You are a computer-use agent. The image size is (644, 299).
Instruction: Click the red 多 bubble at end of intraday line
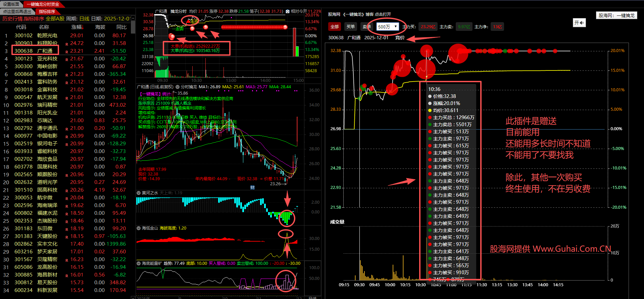click(x=285, y=27)
